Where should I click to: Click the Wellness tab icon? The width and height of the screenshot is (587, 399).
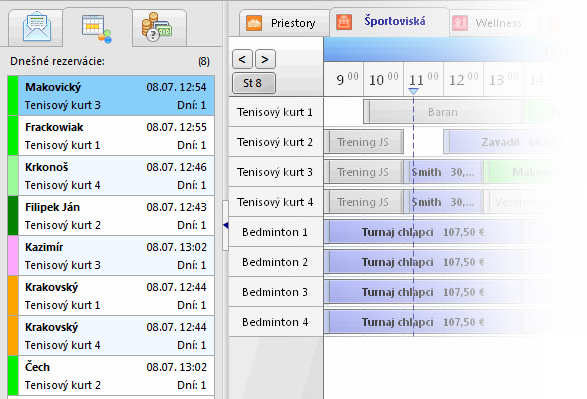(460, 23)
